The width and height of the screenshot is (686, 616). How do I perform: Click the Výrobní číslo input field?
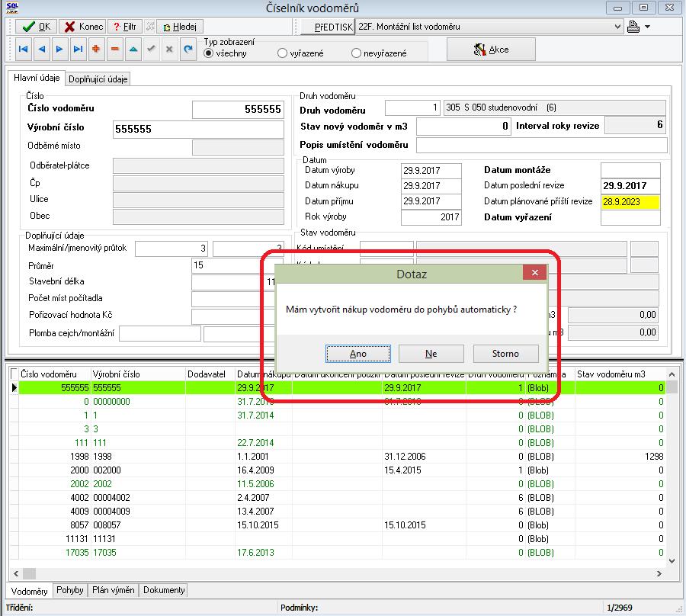198,130
